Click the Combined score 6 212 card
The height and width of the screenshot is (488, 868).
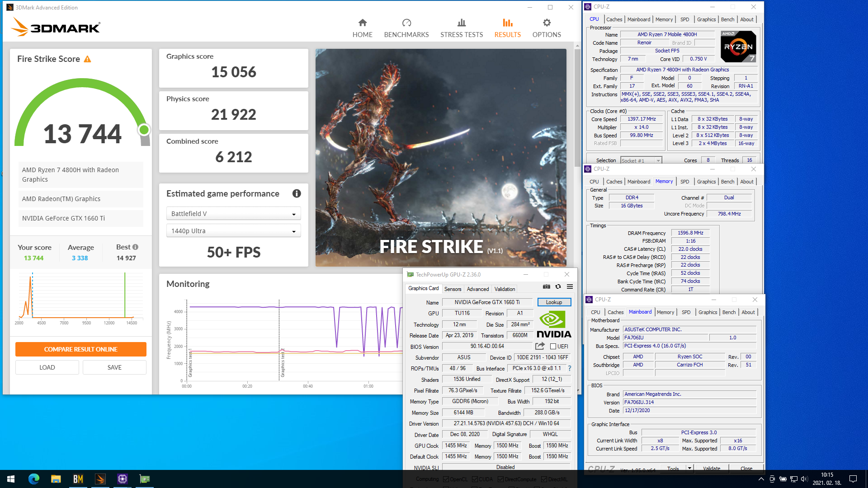(233, 153)
